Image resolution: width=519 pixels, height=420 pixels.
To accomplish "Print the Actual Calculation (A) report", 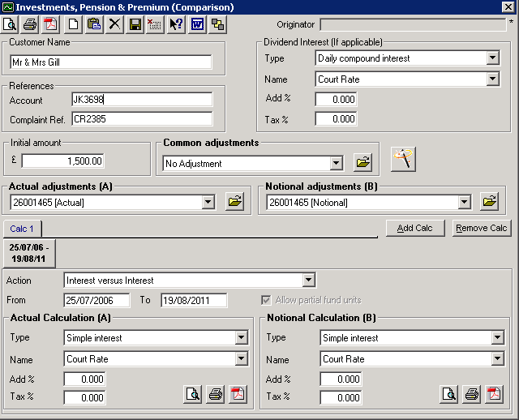I will pos(215,394).
